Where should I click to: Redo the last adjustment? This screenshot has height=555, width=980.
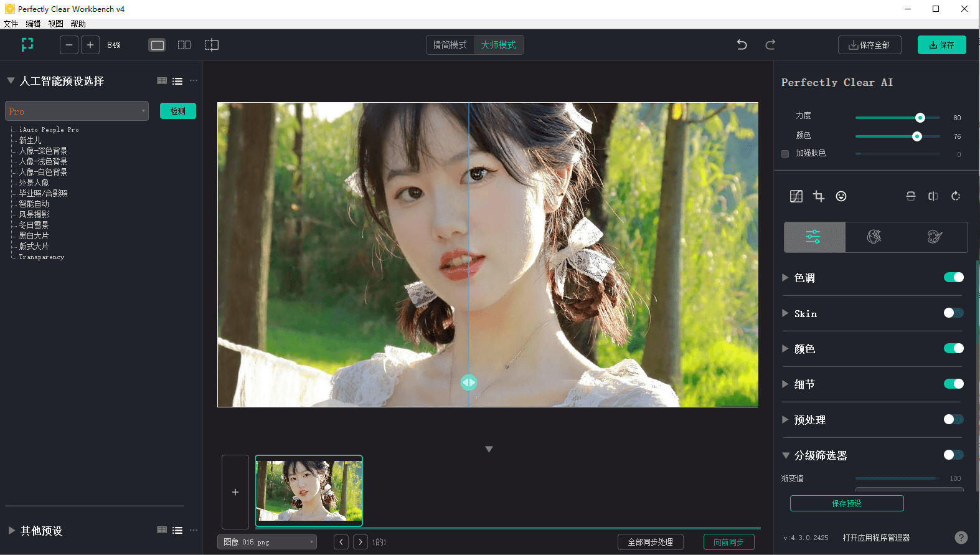click(x=770, y=45)
